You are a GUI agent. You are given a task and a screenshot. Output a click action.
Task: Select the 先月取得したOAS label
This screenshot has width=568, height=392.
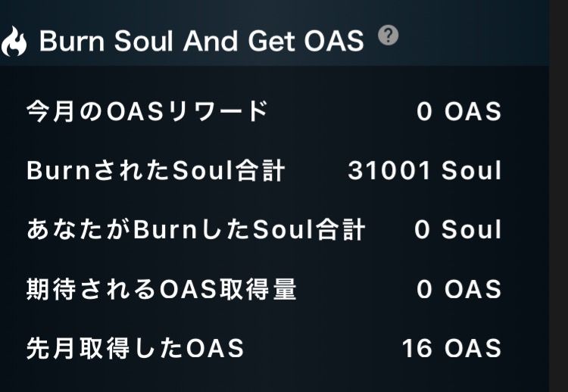135,348
